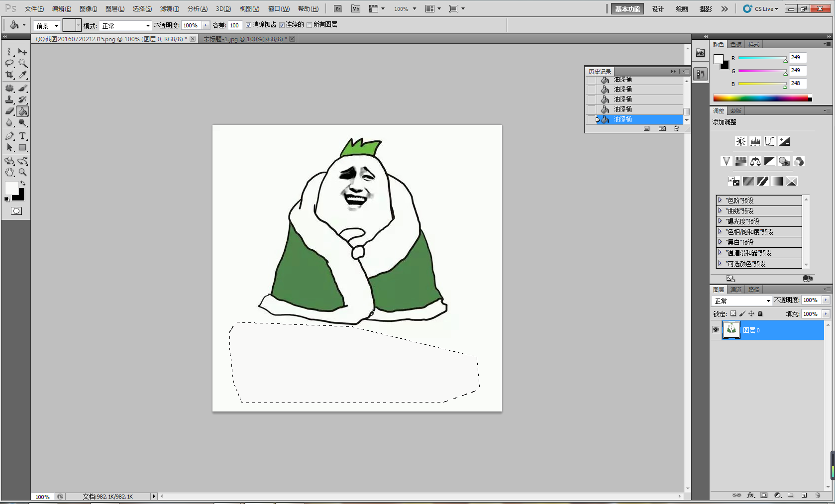Select the Pen tool
This screenshot has width=835, height=504.
(x=9, y=136)
